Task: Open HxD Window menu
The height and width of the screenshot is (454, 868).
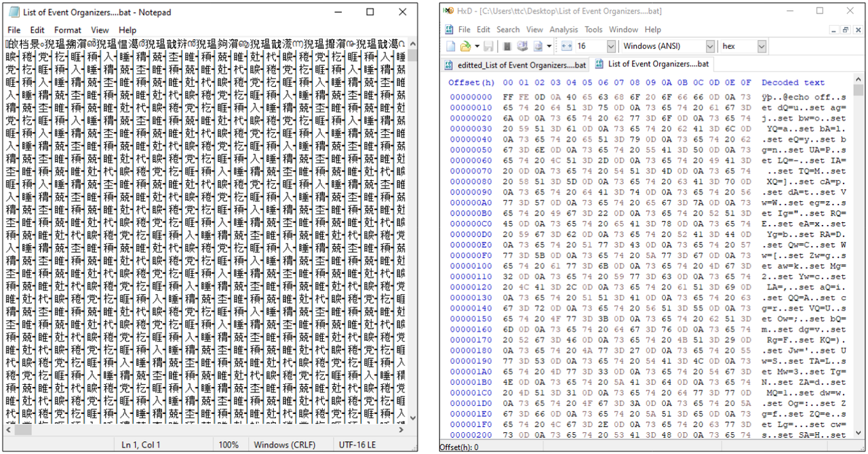Action: click(623, 30)
